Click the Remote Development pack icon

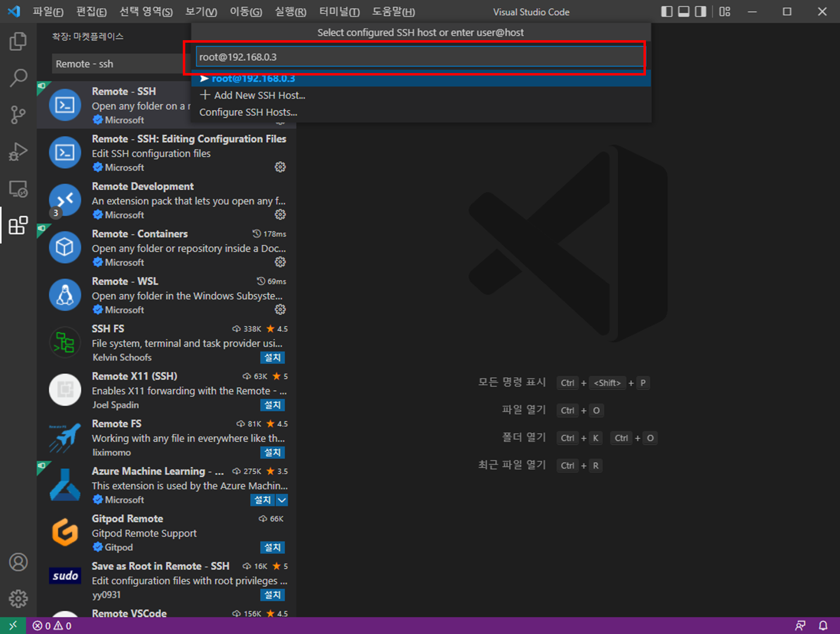(65, 200)
